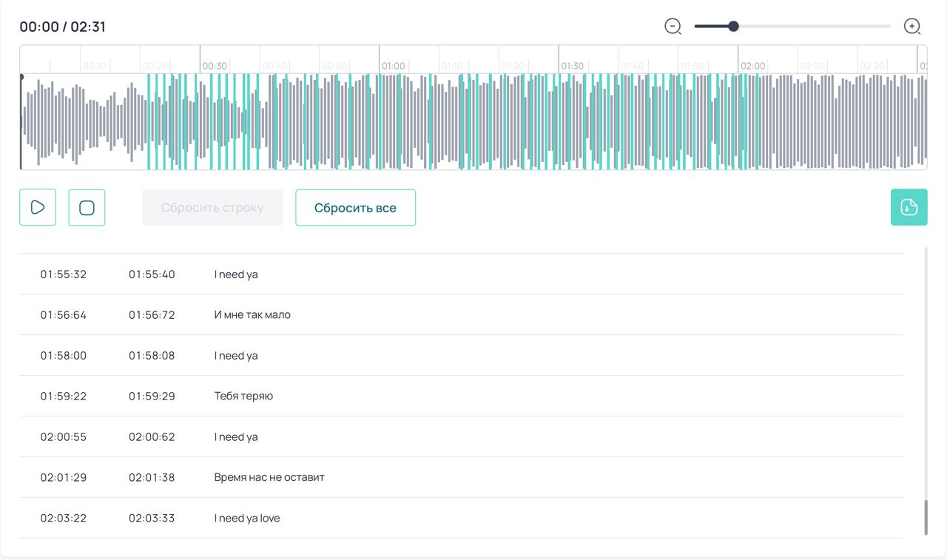
Task: Click the zoom in magnifier icon
Action: [912, 27]
